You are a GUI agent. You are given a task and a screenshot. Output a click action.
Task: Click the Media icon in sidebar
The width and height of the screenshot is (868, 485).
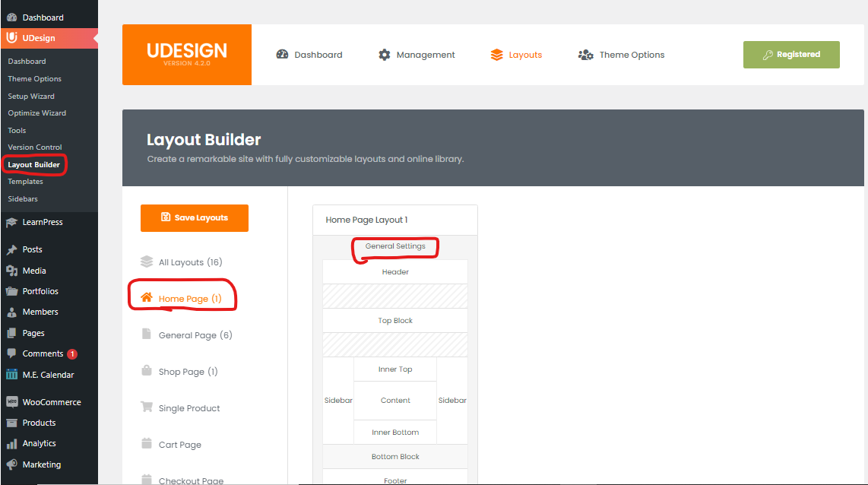11,271
